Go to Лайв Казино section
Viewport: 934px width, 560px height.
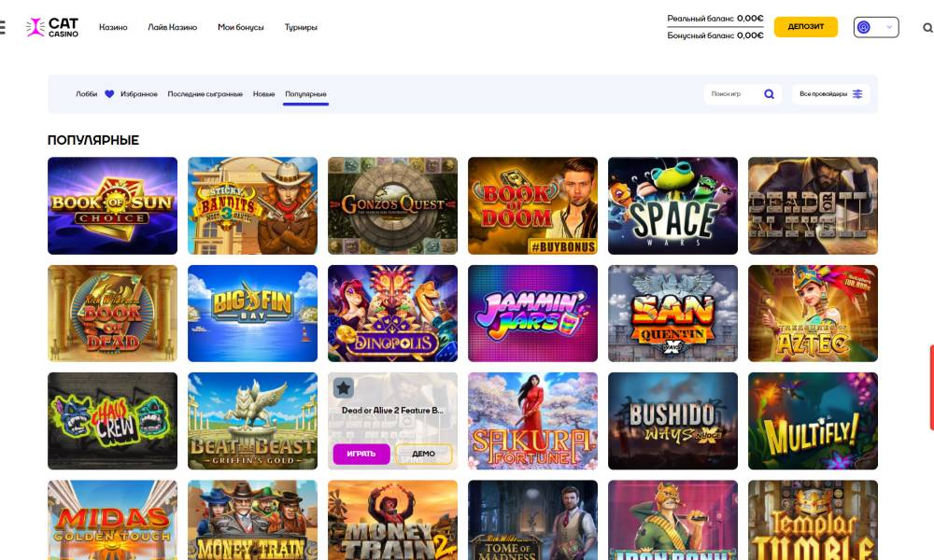[172, 27]
